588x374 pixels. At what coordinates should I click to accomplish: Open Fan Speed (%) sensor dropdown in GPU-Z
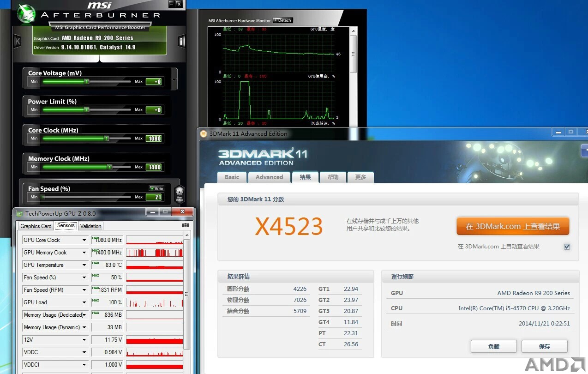click(x=84, y=277)
